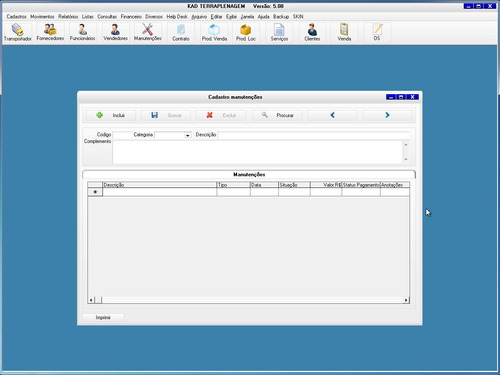This screenshot has height=375, width=500.
Task: Open the Financeiro menu
Action: pyautogui.click(x=131, y=17)
